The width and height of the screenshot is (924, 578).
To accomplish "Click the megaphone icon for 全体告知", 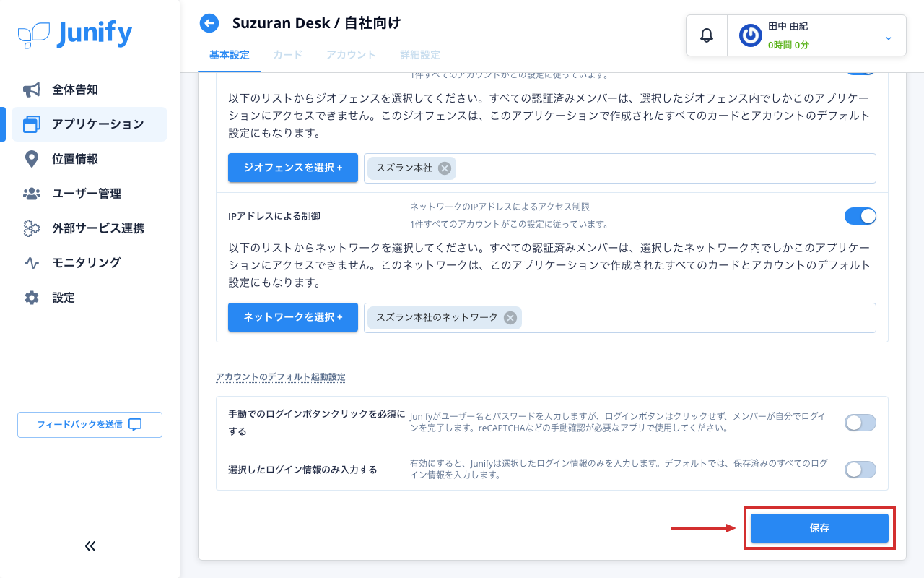I will [31, 90].
